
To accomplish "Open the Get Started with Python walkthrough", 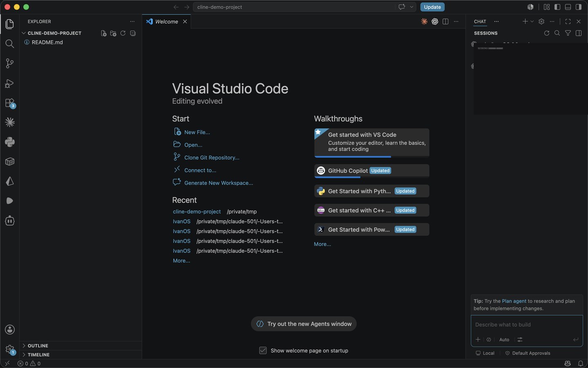I will (x=372, y=191).
